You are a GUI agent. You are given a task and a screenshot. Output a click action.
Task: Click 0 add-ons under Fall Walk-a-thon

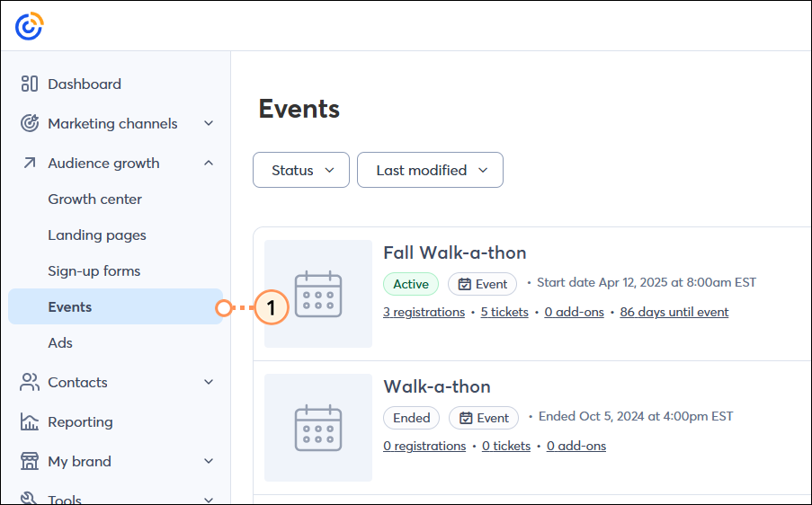click(574, 312)
